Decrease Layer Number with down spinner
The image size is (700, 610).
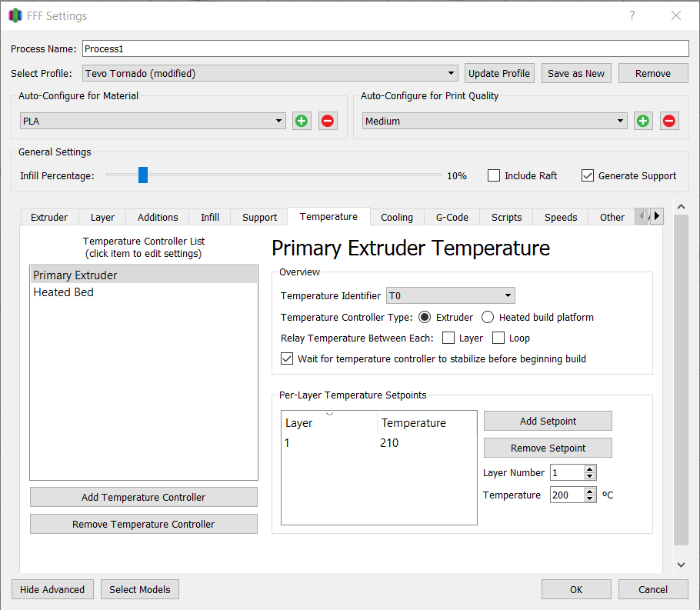point(590,476)
